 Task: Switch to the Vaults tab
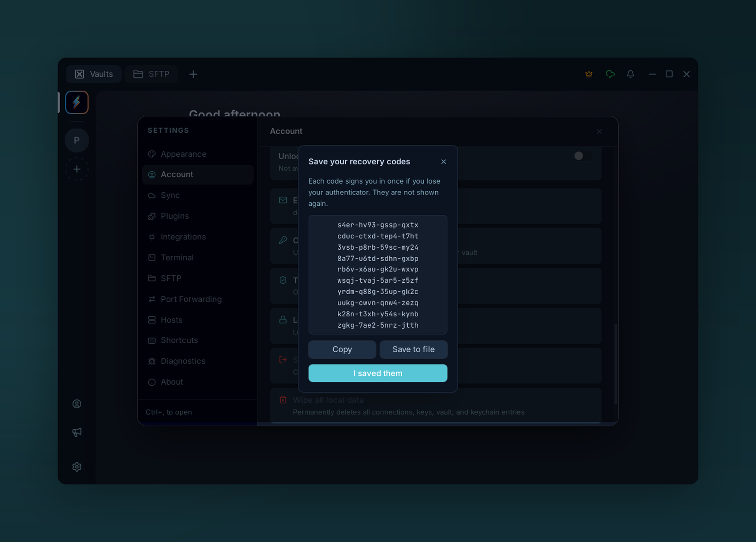[94, 74]
